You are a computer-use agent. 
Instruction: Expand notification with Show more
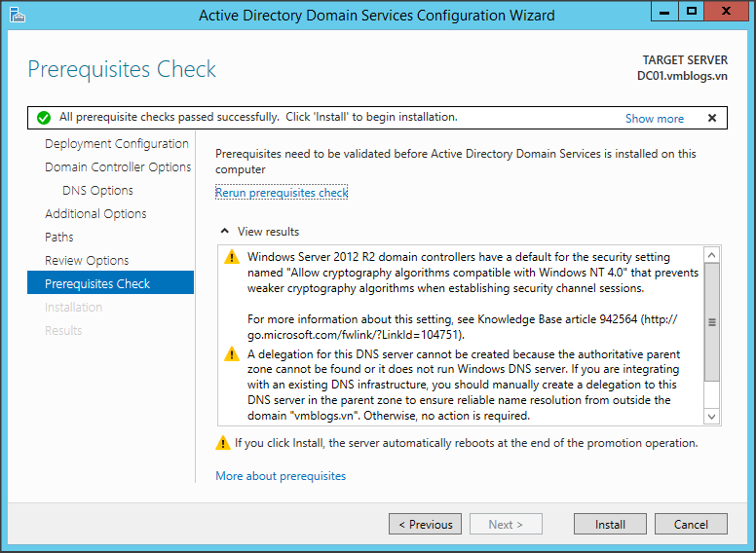click(x=654, y=119)
